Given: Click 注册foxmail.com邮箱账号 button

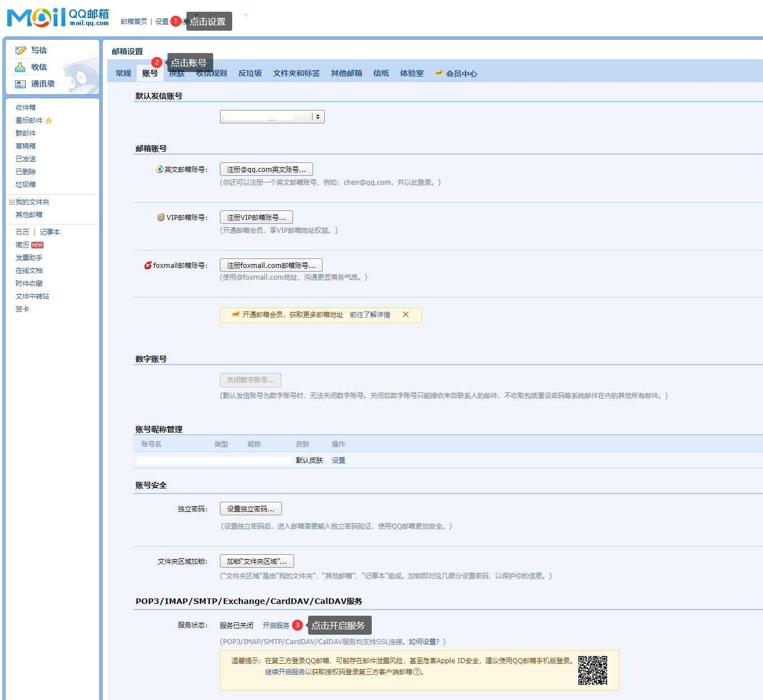Looking at the screenshot, I should click(x=271, y=265).
